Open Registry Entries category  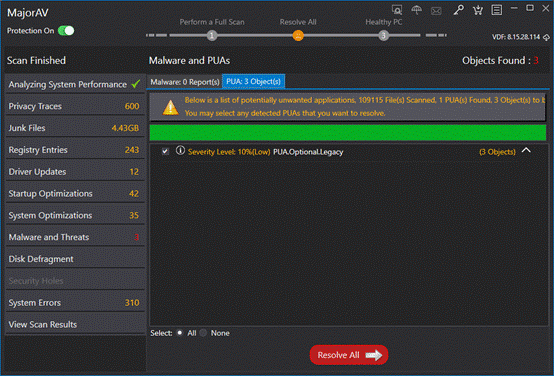(x=75, y=150)
